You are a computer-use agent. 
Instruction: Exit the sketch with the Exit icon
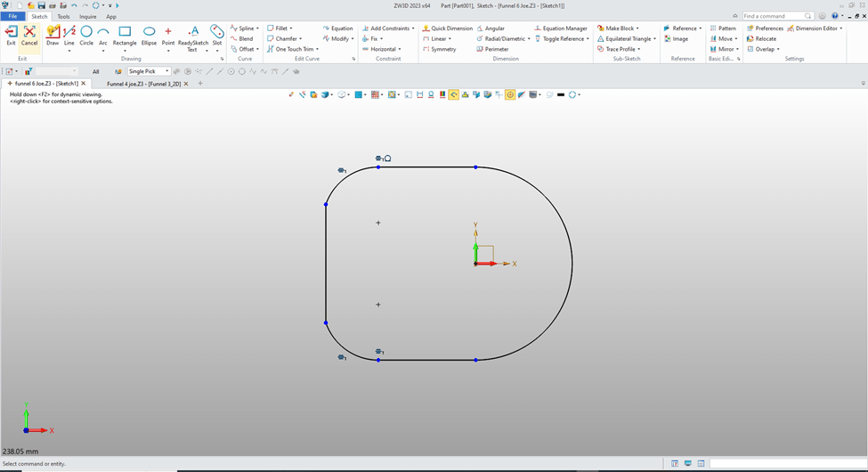click(11, 35)
